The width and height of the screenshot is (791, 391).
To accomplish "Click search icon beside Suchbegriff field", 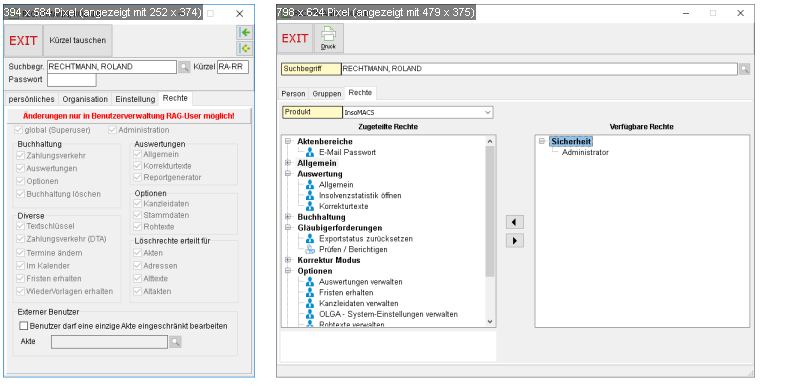I will pos(745,69).
